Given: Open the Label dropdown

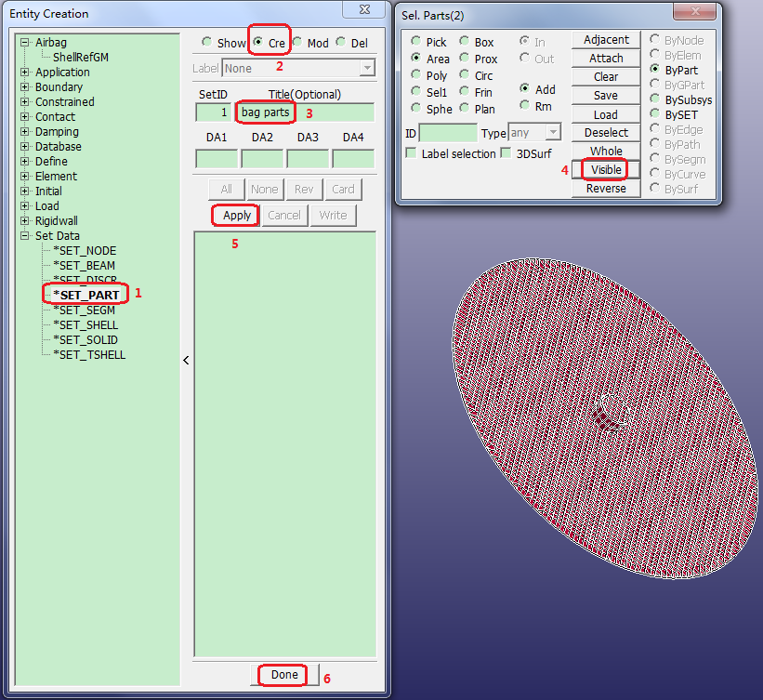Looking at the screenshot, I should coord(367,69).
